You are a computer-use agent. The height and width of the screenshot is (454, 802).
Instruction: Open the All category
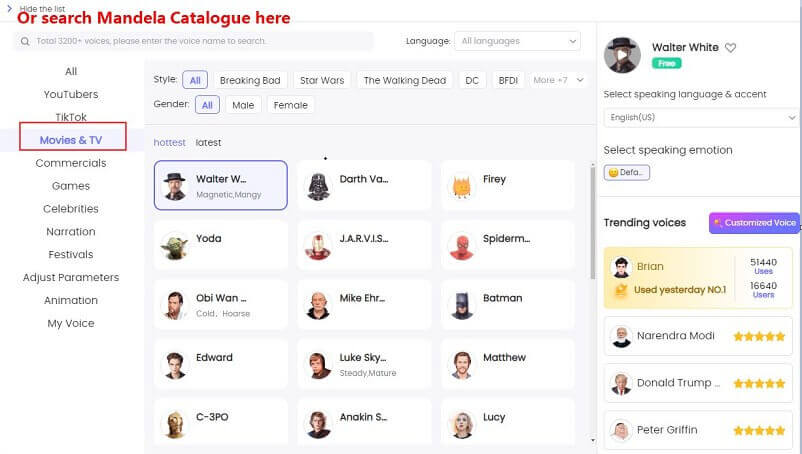(71, 72)
